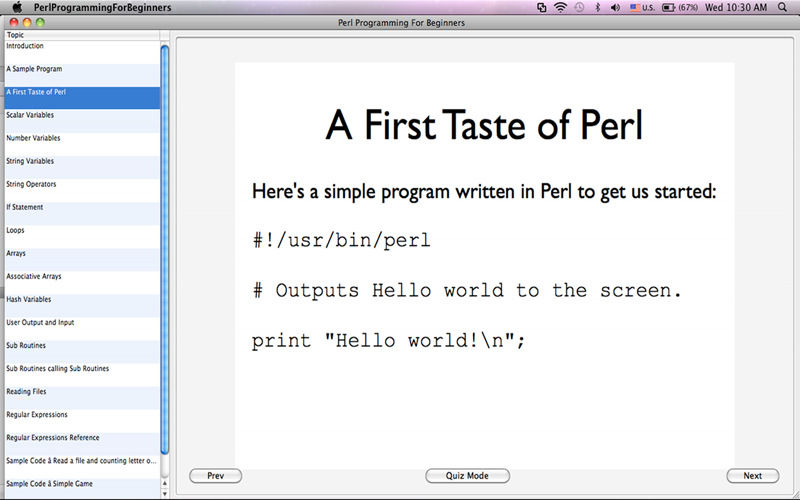Open the Spotlight search magnifier icon
800x500 pixels.
782,7
